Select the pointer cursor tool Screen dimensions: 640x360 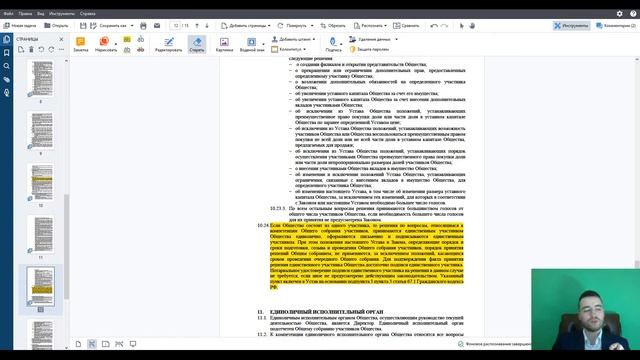(462, 26)
